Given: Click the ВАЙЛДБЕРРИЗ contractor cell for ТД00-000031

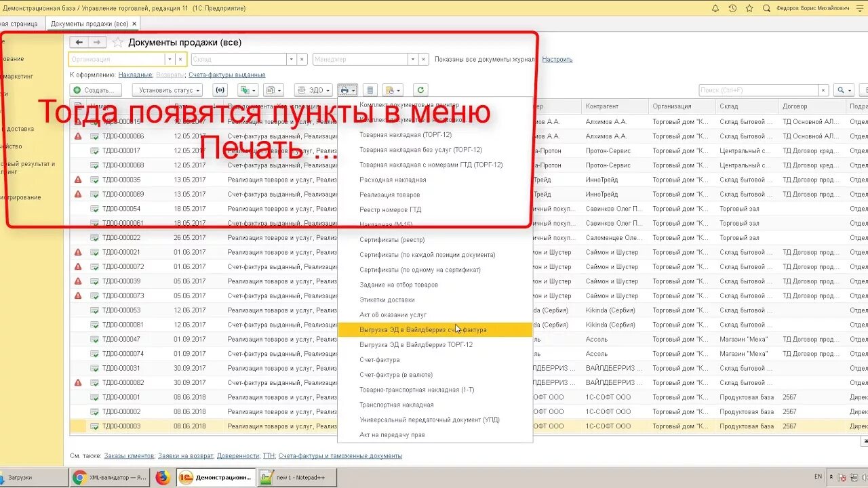Looking at the screenshot, I should 614,368.
